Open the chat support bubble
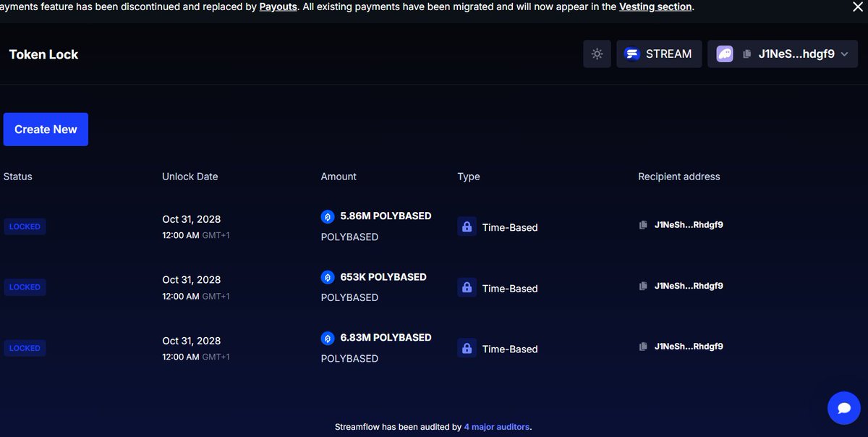Viewport: 868px width, 437px height. coord(843,408)
